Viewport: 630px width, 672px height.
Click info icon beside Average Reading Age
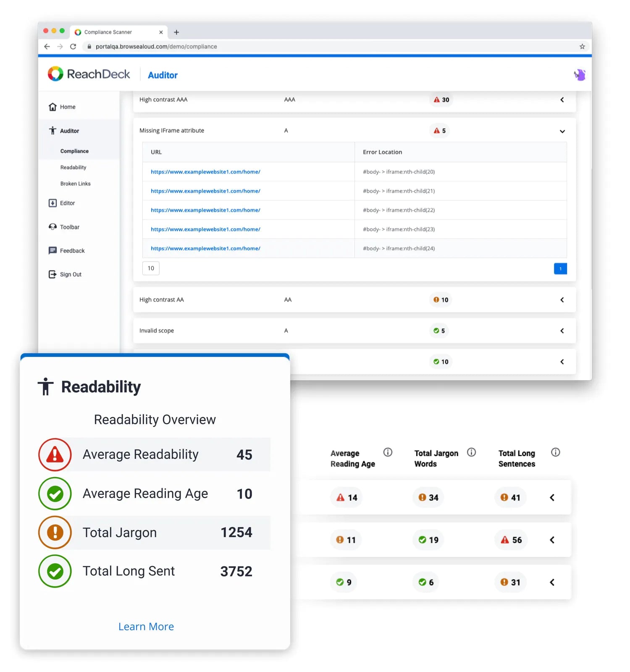pyautogui.click(x=388, y=452)
